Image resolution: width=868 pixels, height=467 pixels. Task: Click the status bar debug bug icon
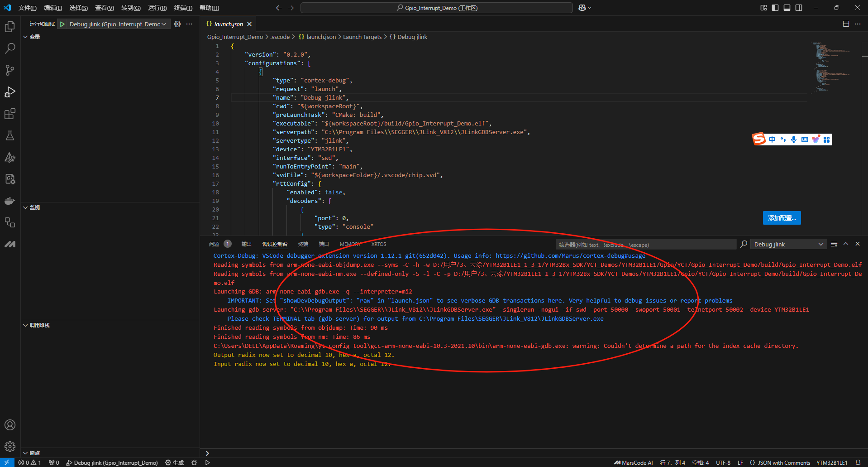pyautogui.click(x=194, y=462)
